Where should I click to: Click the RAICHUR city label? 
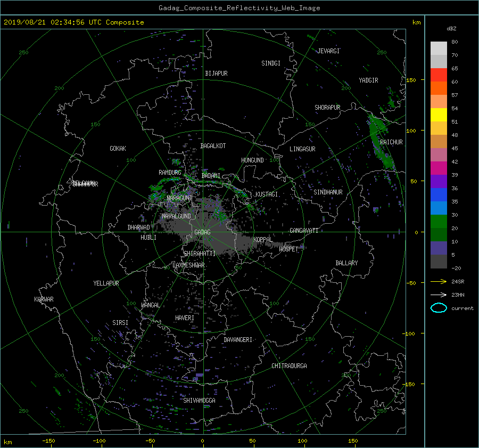pos(391,142)
